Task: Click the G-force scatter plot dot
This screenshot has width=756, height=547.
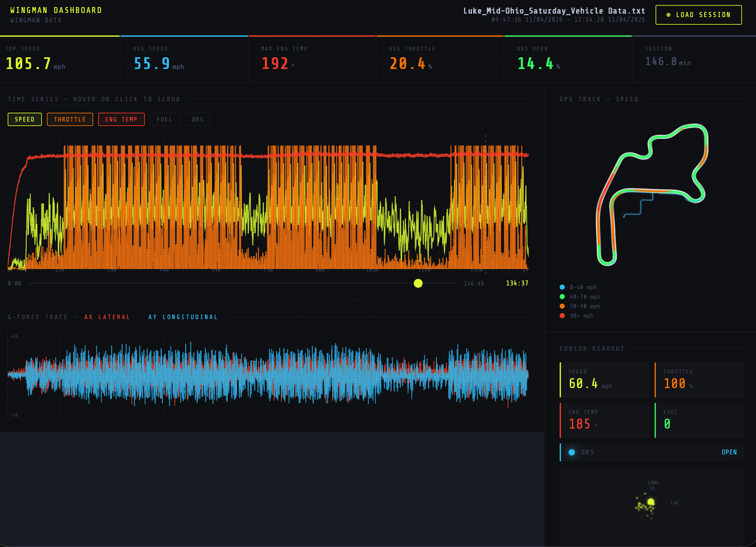Action: 651,502
